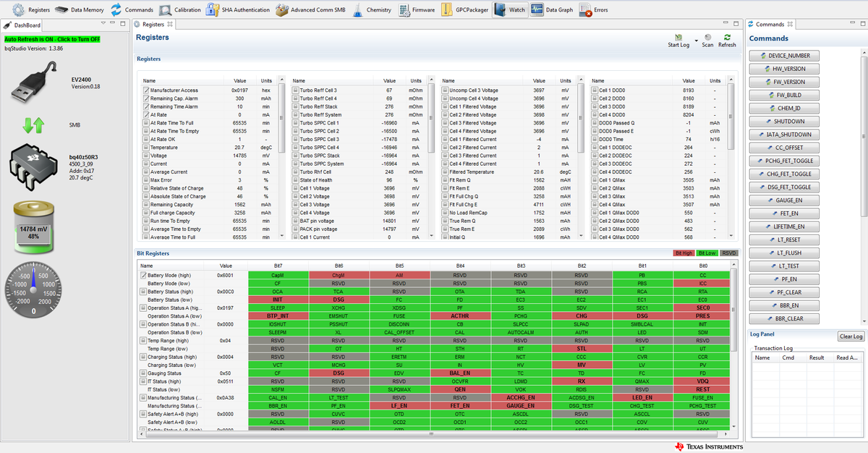Close the Registers tab

pos(171,25)
